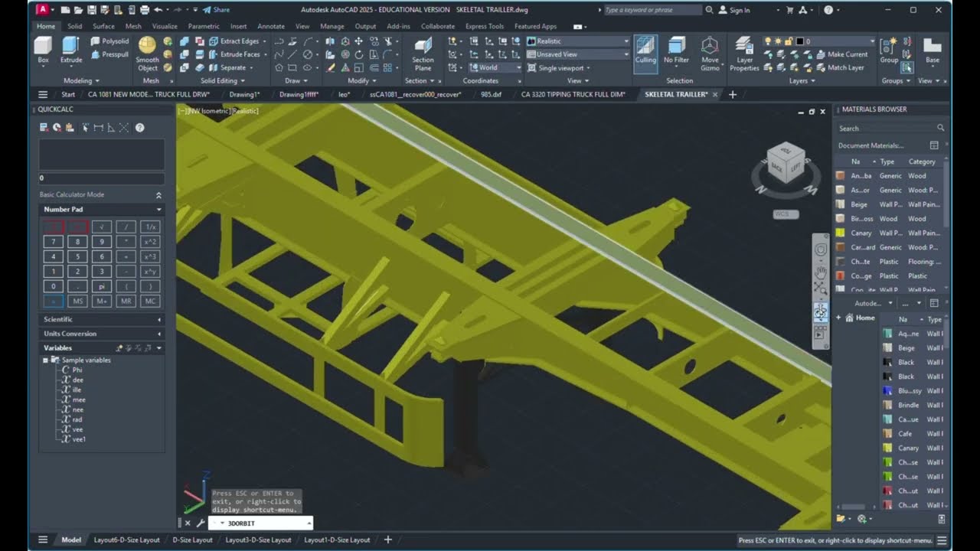Select the Brindle material in library list
This screenshot has width=980, height=551.
[x=908, y=405]
